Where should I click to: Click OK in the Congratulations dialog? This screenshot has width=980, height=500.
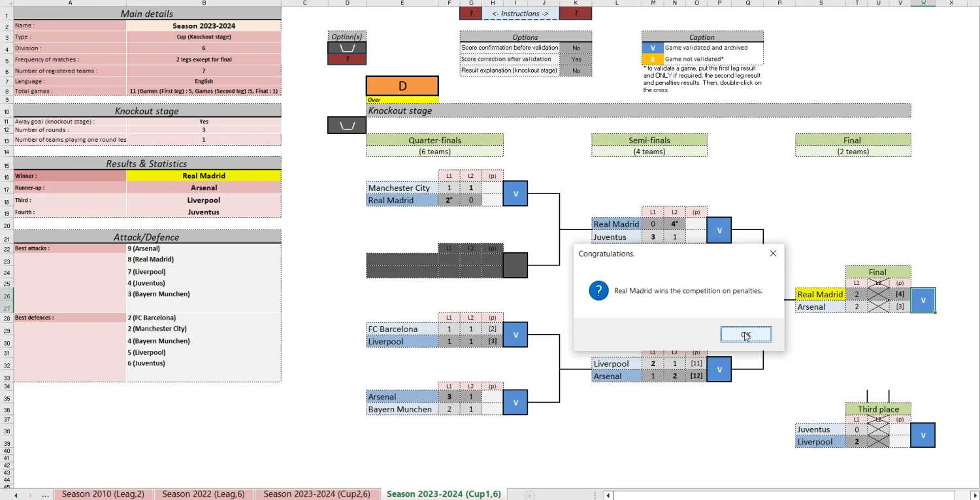click(x=746, y=335)
